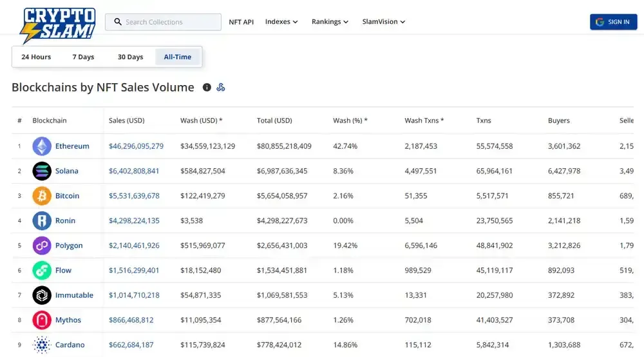644x357 pixels.
Task: Click the info icon beside the title
Action: [x=207, y=87]
